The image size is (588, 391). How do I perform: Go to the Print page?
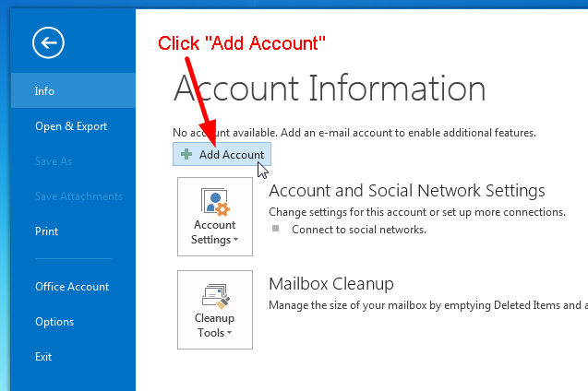[x=46, y=231]
